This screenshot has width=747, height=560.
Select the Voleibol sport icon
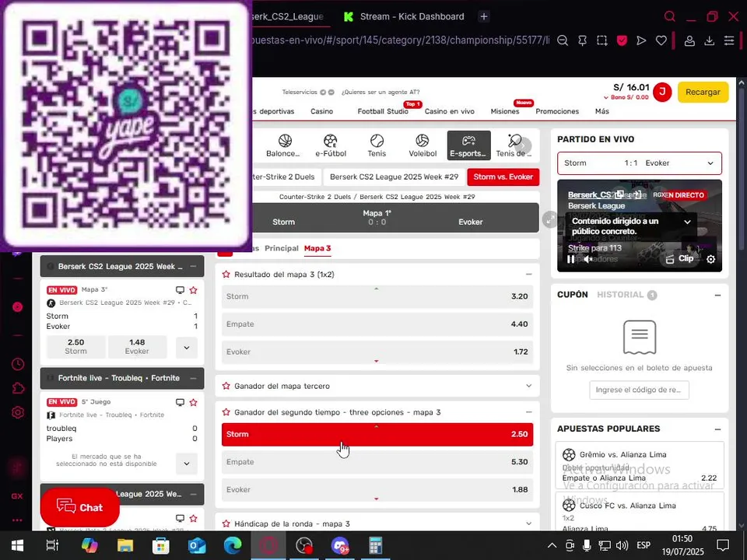(423, 145)
